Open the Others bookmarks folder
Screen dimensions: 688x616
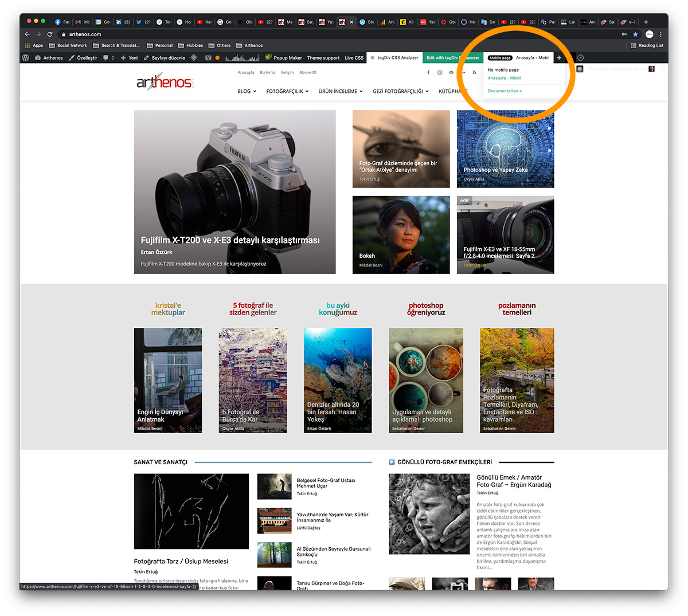220,45
